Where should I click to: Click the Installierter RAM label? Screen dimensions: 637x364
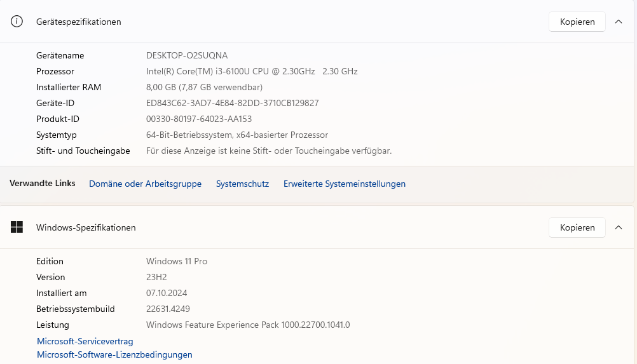[69, 87]
